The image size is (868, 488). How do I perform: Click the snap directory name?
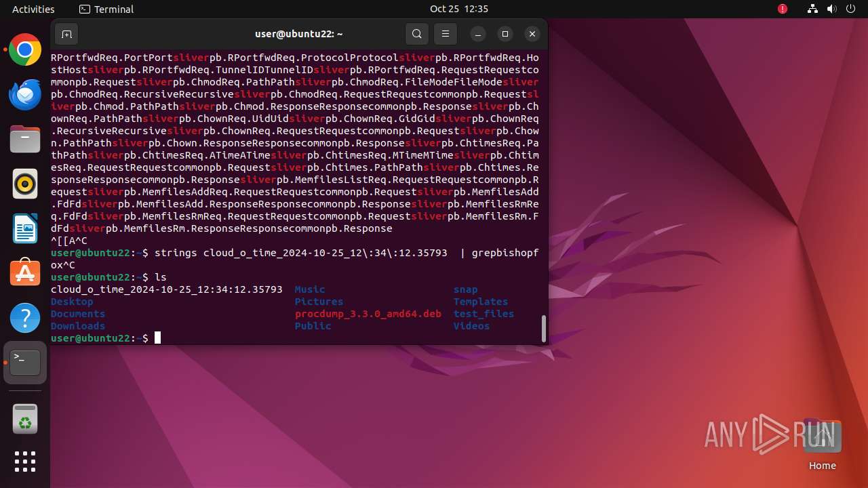[x=466, y=289]
